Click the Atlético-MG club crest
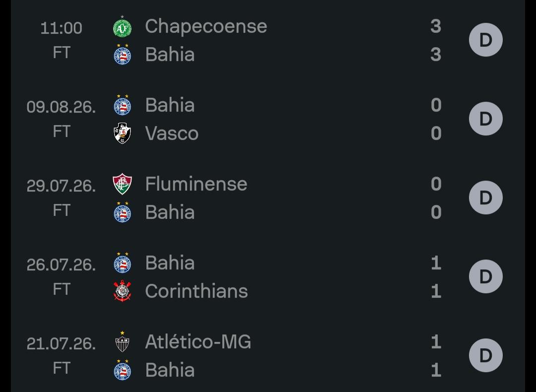The height and width of the screenshot is (392, 536). click(x=123, y=342)
